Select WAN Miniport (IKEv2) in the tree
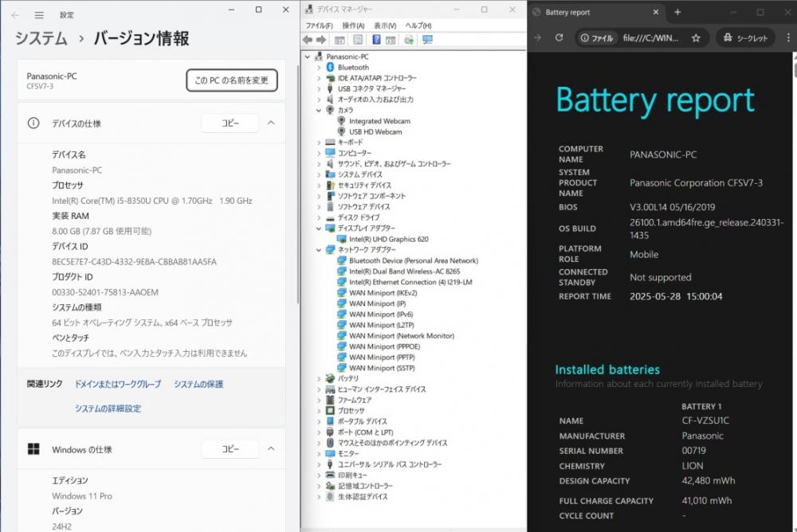The image size is (797, 532). [x=383, y=292]
